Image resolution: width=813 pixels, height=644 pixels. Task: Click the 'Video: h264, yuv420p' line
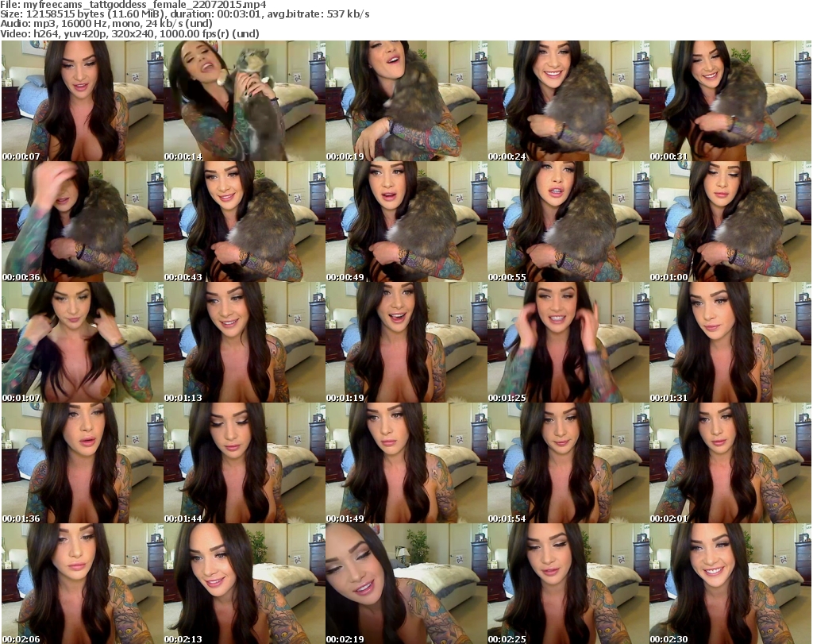pos(129,33)
